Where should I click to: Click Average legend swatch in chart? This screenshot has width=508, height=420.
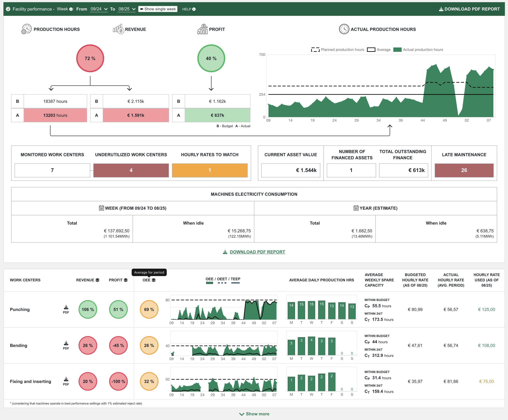click(371, 49)
